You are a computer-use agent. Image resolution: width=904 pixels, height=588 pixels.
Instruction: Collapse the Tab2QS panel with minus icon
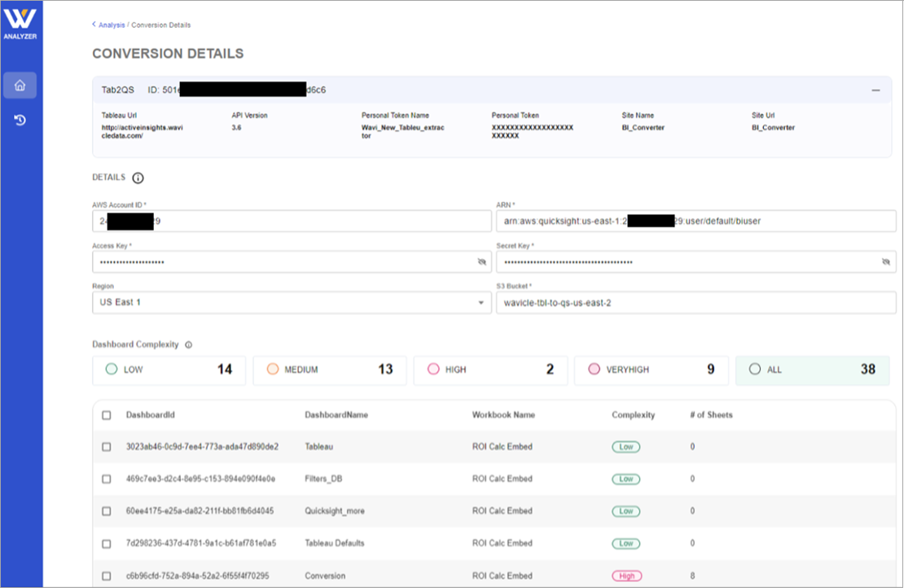[x=875, y=90]
